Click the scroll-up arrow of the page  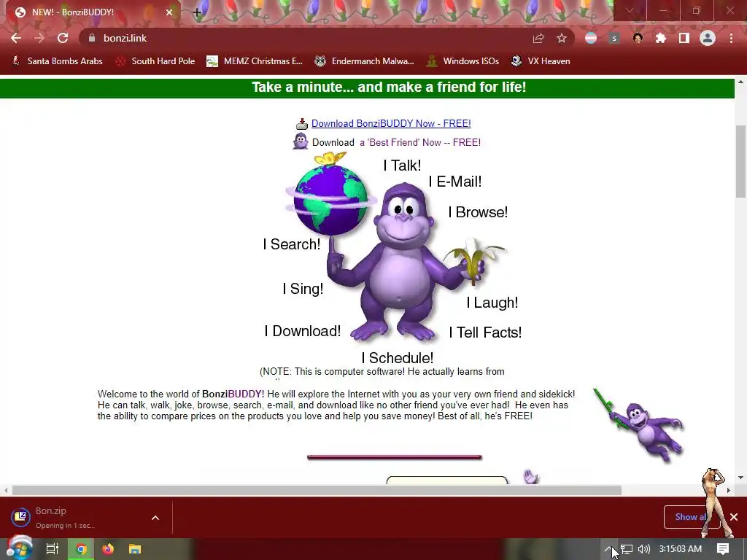coord(740,82)
